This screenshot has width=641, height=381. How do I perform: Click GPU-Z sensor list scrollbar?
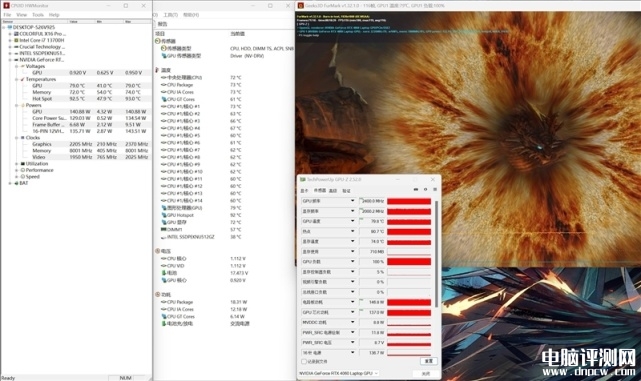pyautogui.click(x=437, y=253)
